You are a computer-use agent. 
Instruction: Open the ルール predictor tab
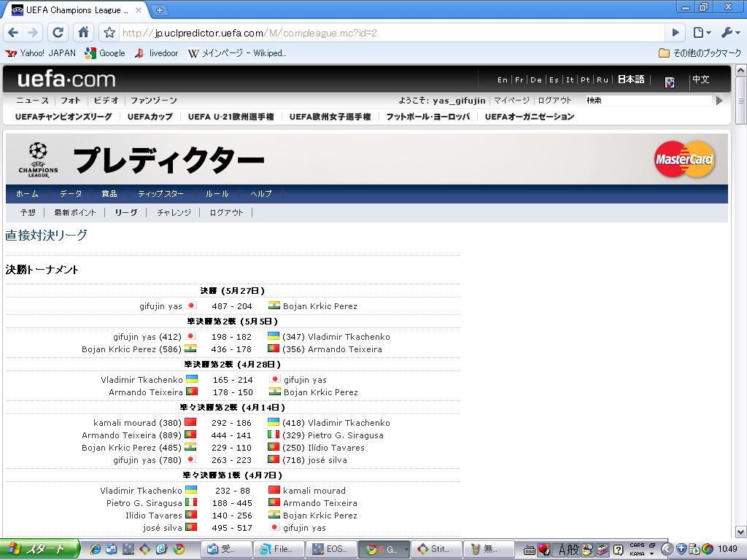tap(217, 194)
